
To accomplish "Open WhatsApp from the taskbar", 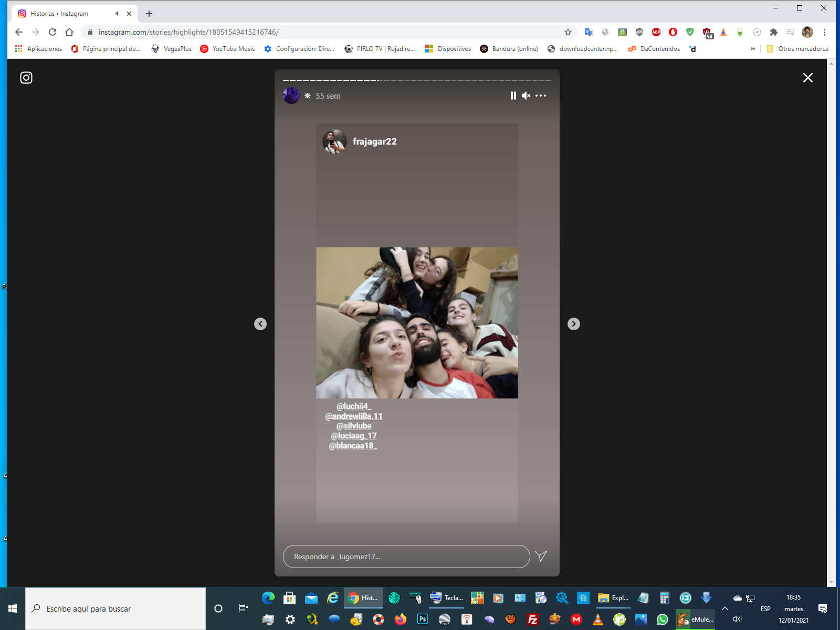I will [x=663, y=619].
